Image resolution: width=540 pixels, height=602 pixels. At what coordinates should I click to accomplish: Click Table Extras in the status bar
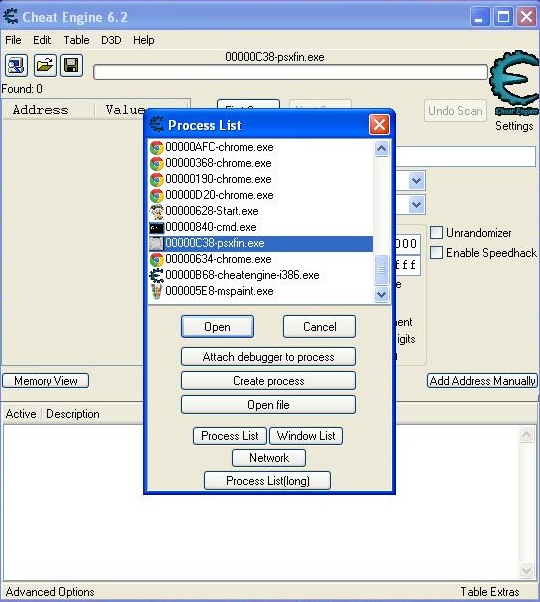coord(490,592)
